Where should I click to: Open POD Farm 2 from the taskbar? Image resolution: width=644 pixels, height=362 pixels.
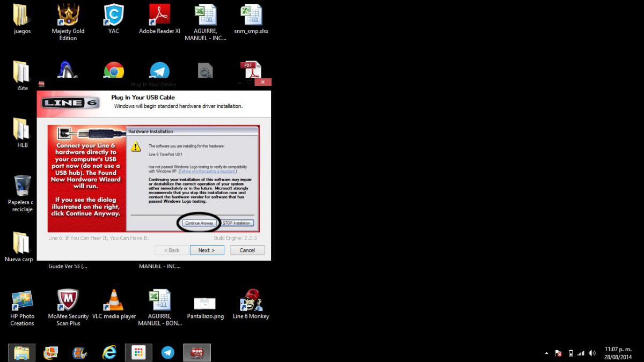pyautogui.click(x=197, y=352)
